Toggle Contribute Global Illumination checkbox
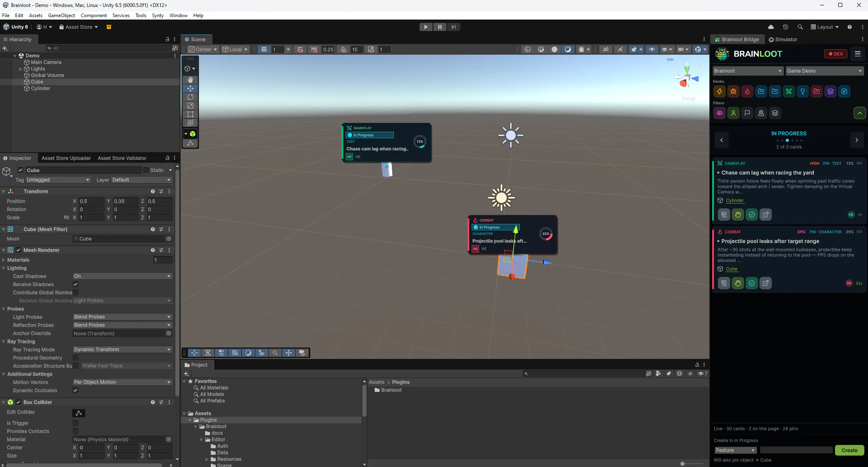 point(75,292)
